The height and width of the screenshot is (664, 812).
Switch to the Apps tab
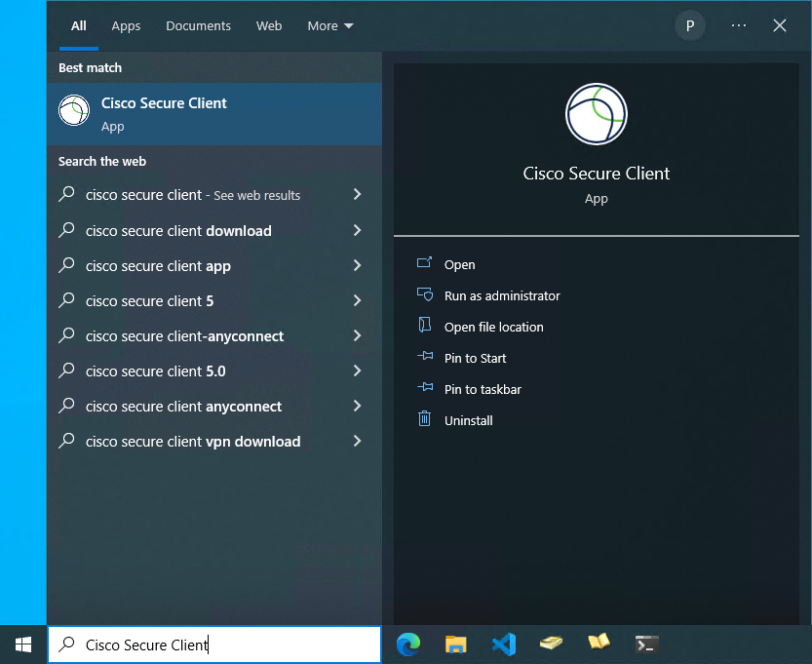pyautogui.click(x=126, y=25)
